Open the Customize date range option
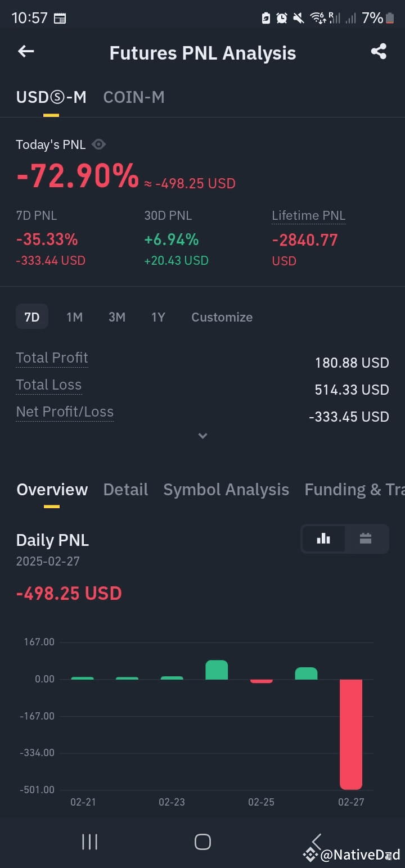405x868 pixels. (222, 317)
